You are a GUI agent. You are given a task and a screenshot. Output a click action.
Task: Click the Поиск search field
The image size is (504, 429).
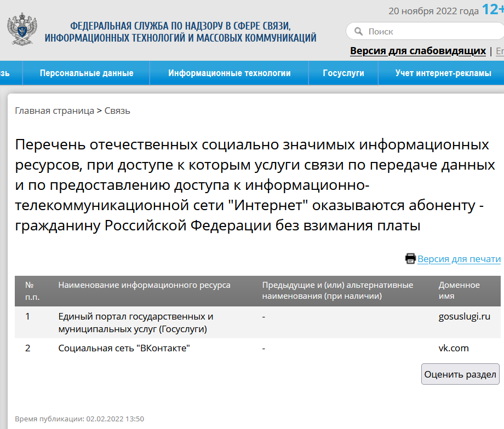click(x=426, y=32)
